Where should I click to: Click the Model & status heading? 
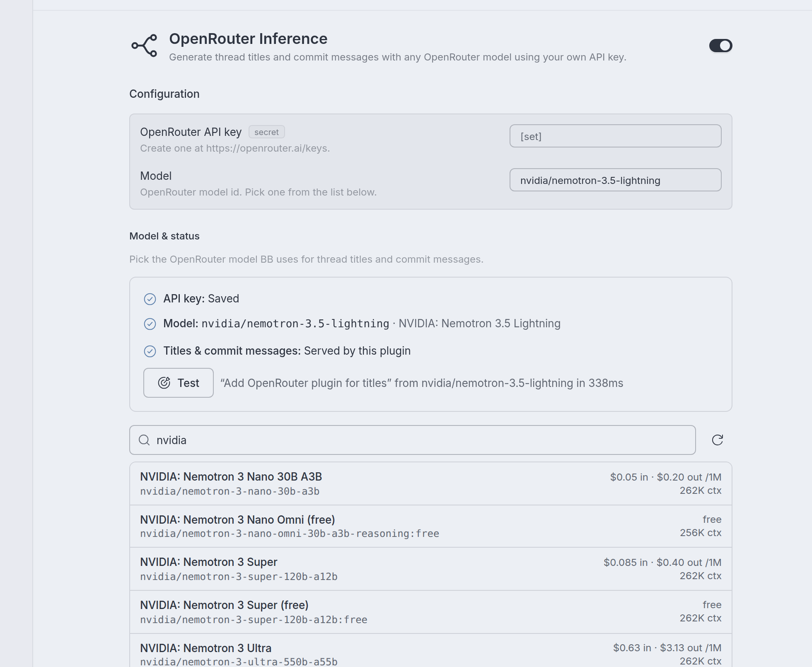[x=164, y=236]
